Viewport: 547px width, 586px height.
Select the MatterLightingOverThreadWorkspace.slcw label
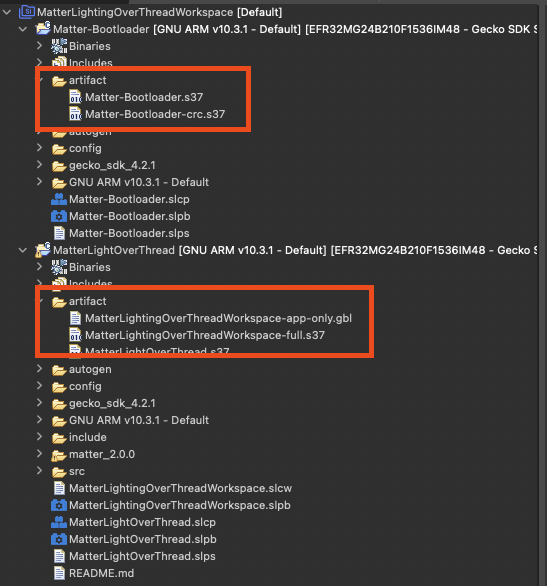[180, 488]
